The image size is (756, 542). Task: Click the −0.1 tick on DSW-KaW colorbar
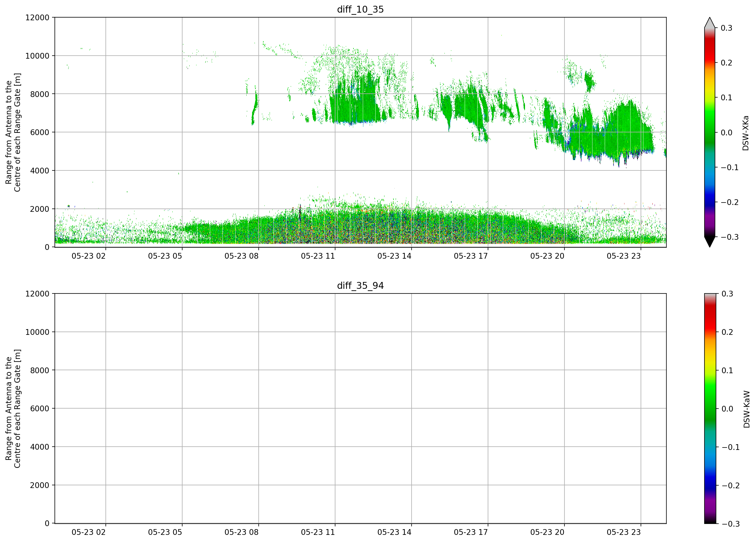pyautogui.click(x=730, y=447)
